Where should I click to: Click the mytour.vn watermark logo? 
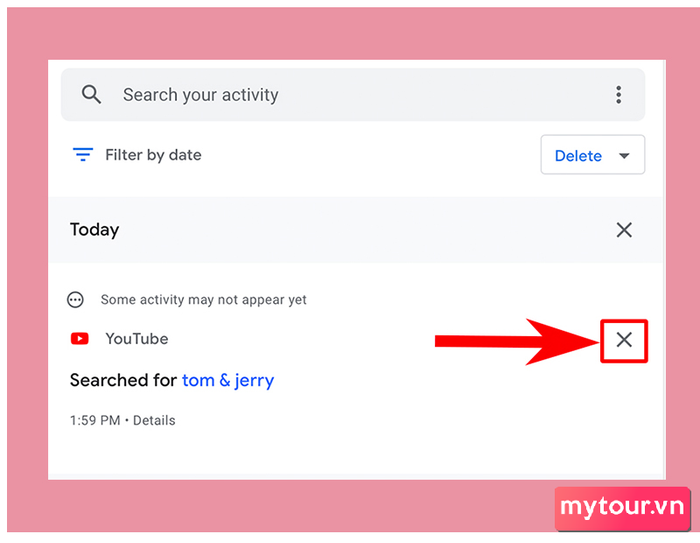point(622,508)
